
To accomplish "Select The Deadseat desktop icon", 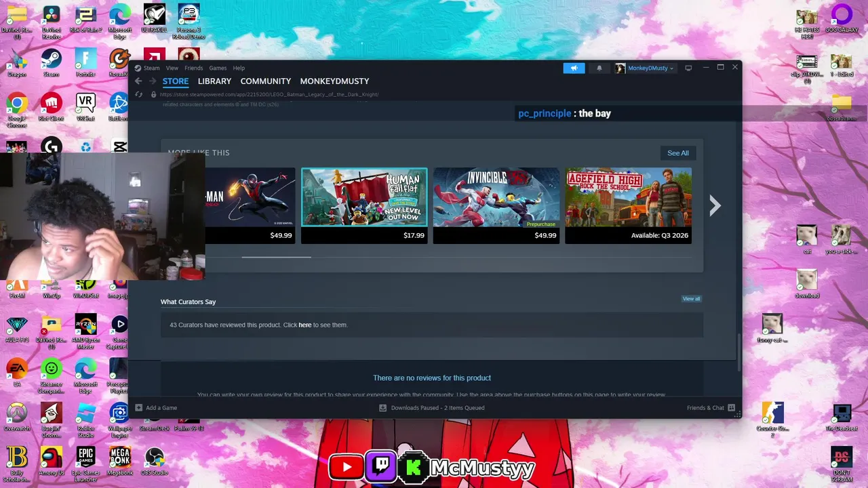I will 842,418.
